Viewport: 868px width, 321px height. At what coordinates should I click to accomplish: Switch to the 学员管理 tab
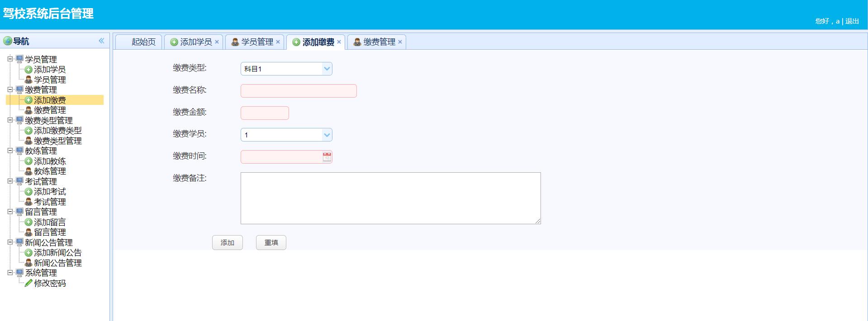click(256, 42)
